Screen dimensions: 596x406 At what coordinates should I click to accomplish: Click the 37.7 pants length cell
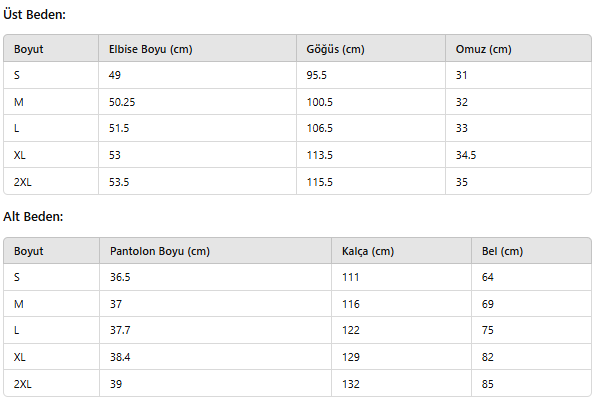point(215,330)
